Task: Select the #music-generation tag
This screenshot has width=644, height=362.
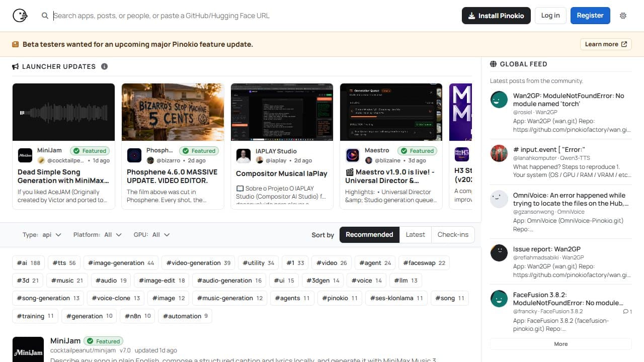Action: point(230,298)
